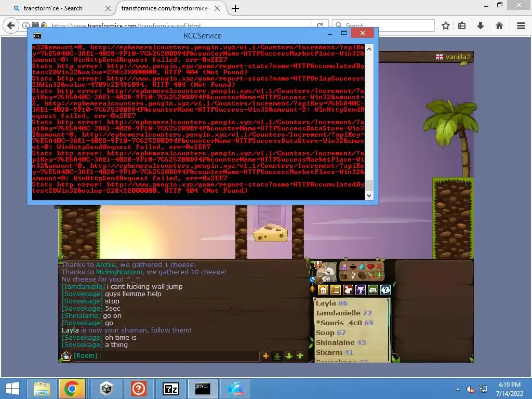
Task: Use the red heart kiss emote
Action: [370, 267]
